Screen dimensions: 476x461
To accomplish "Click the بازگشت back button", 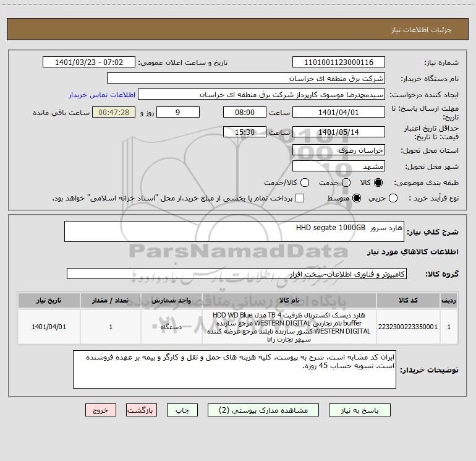I will 142,410.
